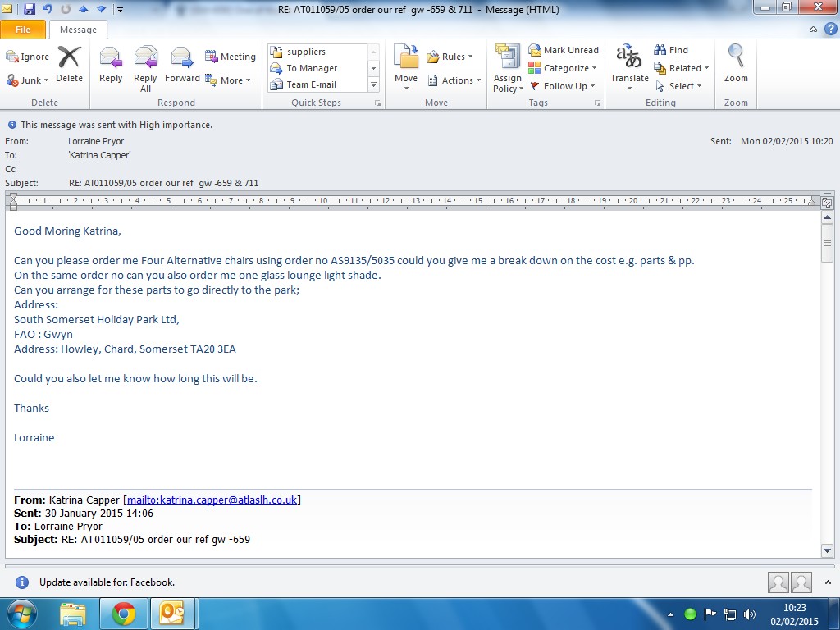Open the Translate menu
The height and width of the screenshot is (630, 840).
pyautogui.click(x=629, y=67)
